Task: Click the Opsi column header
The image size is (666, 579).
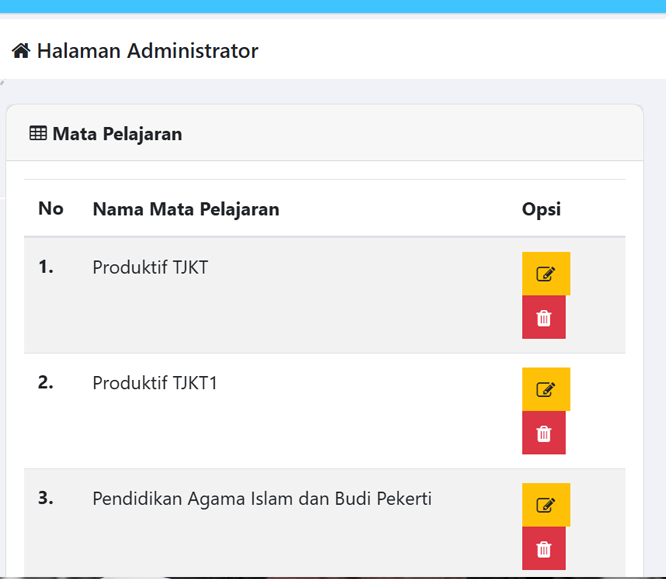Action: point(541,209)
